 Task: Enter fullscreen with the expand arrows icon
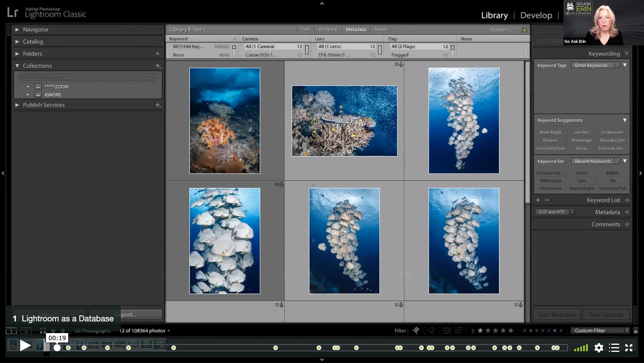(x=629, y=348)
